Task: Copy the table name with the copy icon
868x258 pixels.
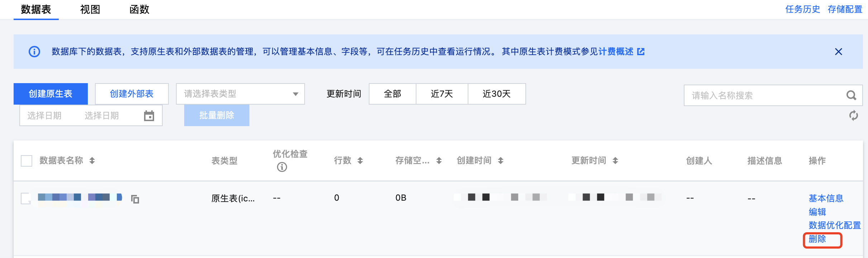Action: tap(135, 199)
